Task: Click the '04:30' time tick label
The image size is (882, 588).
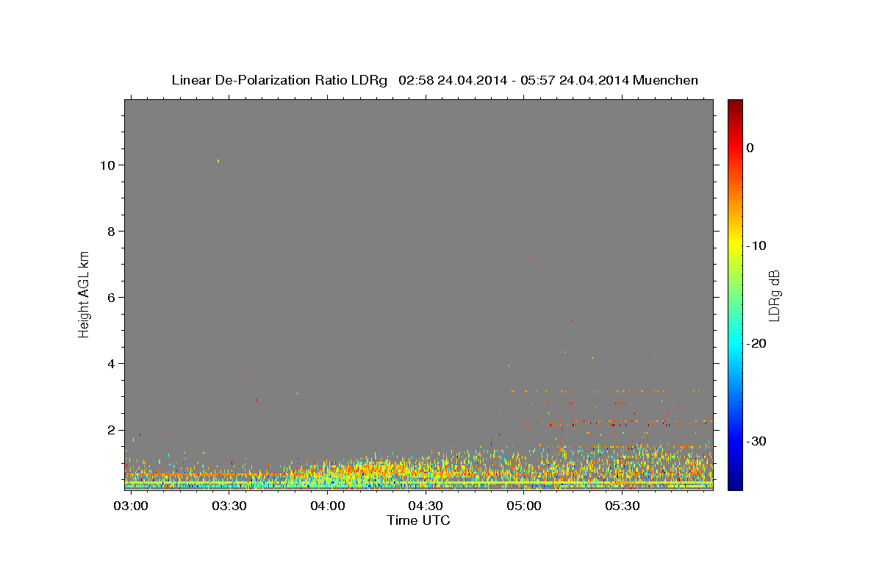Action: pyautogui.click(x=426, y=506)
